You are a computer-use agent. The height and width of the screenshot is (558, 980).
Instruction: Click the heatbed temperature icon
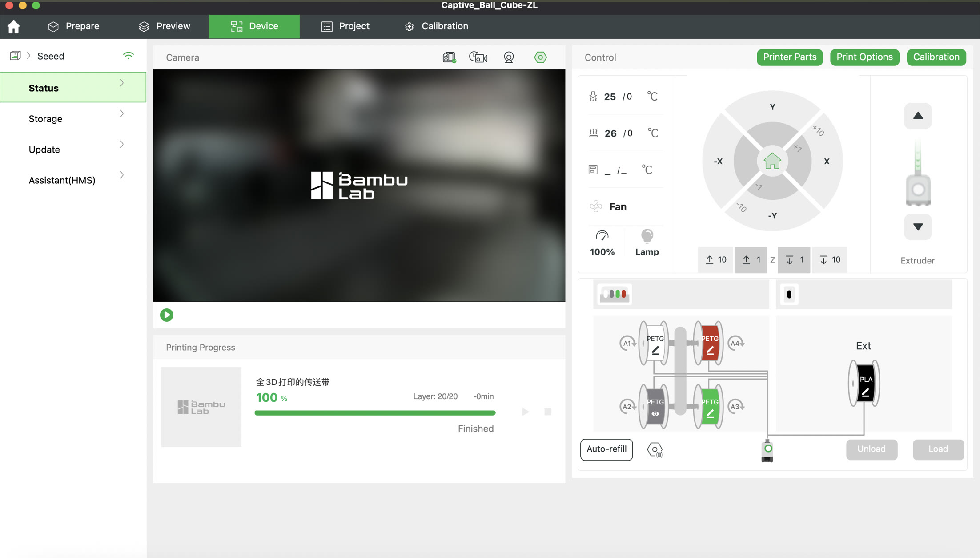pyautogui.click(x=594, y=133)
